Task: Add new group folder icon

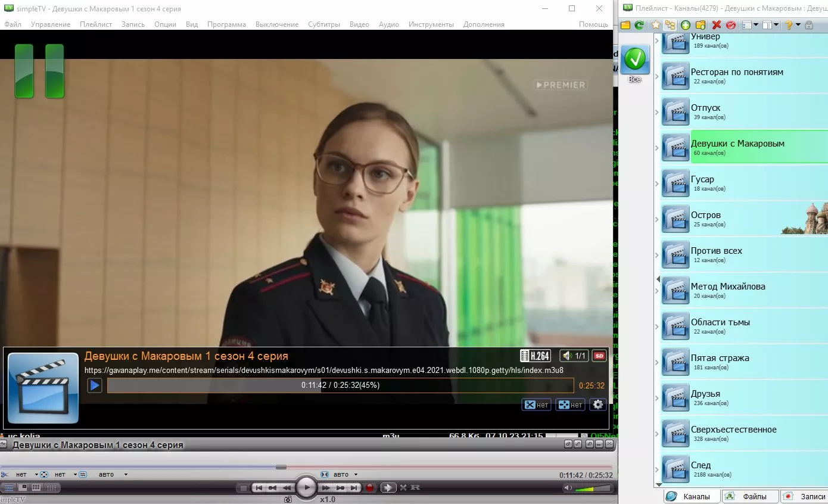Action: tap(701, 25)
